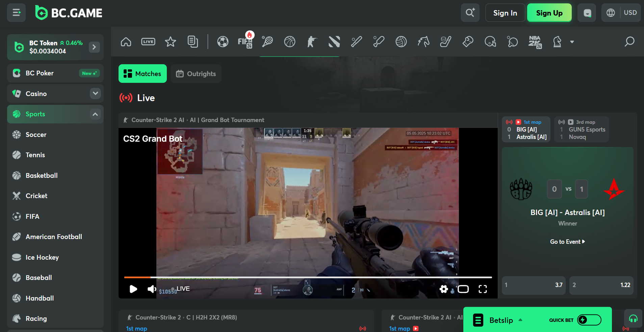Select the NBA 2K24 icon in sports bar
644x332 pixels.
(535, 42)
